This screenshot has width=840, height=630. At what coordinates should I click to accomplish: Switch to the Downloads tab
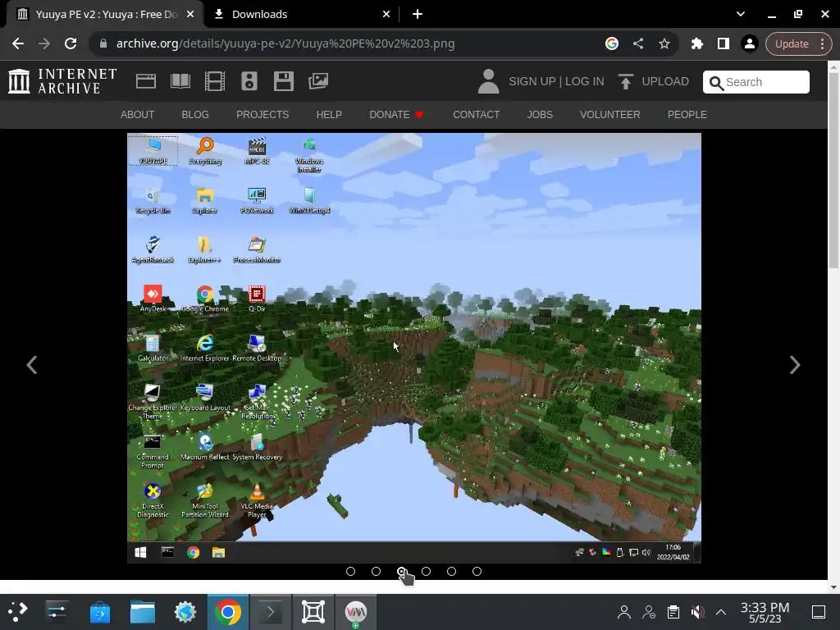pos(304,15)
